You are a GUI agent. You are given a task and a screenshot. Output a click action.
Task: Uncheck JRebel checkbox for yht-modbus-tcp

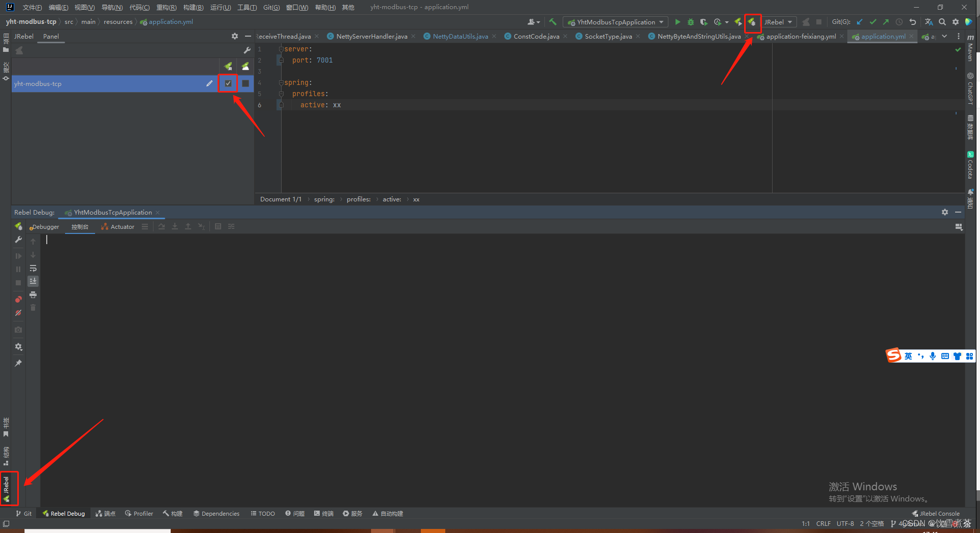click(x=228, y=83)
